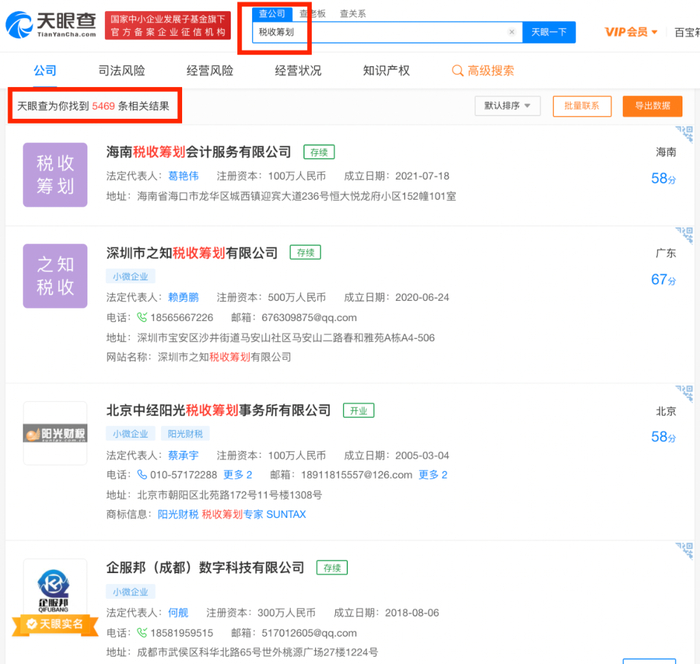Image resolution: width=700 pixels, height=664 pixels.
Task: Click legal representative 蔡承宇
Action: pyautogui.click(x=183, y=455)
